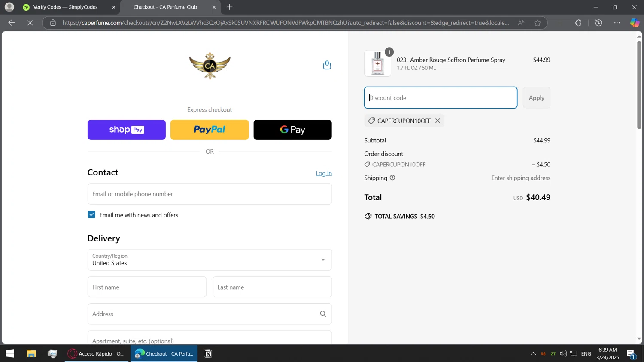Expand the Country/Region dropdown

tap(210, 260)
